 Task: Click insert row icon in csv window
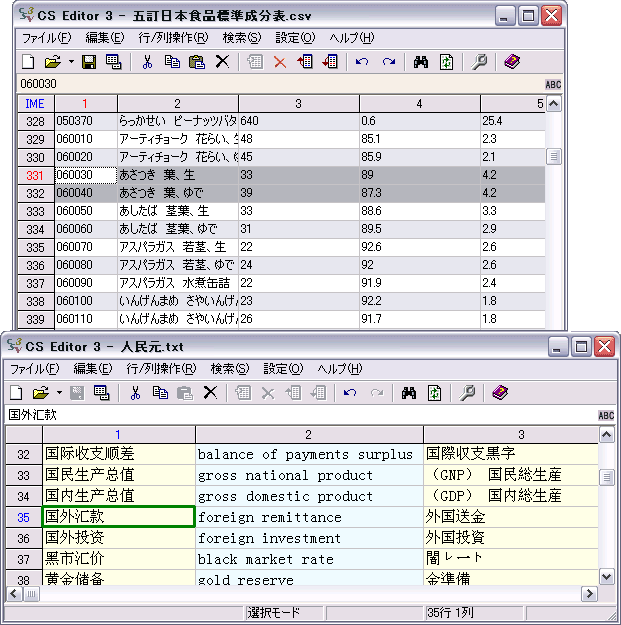click(x=255, y=62)
